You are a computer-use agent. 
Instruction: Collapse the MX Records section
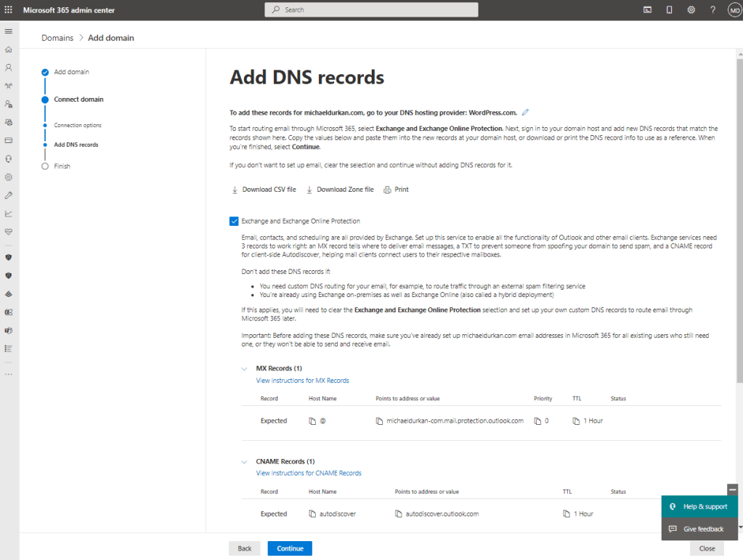click(244, 369)
